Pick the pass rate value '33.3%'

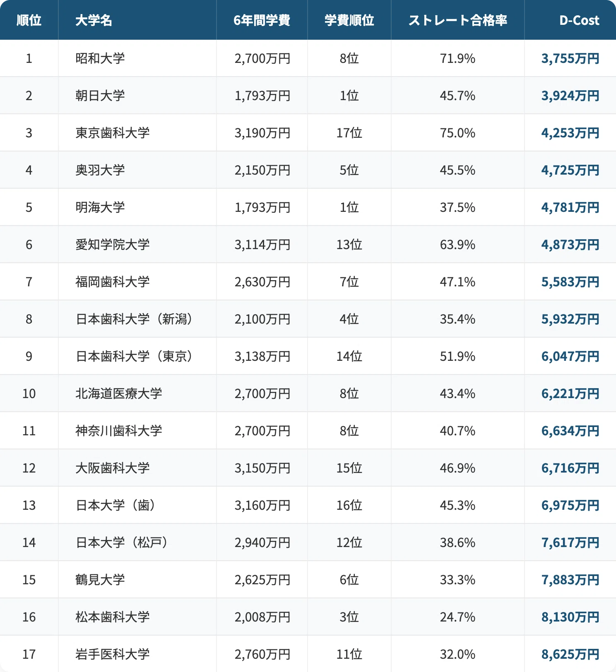[x=457, y=580]
